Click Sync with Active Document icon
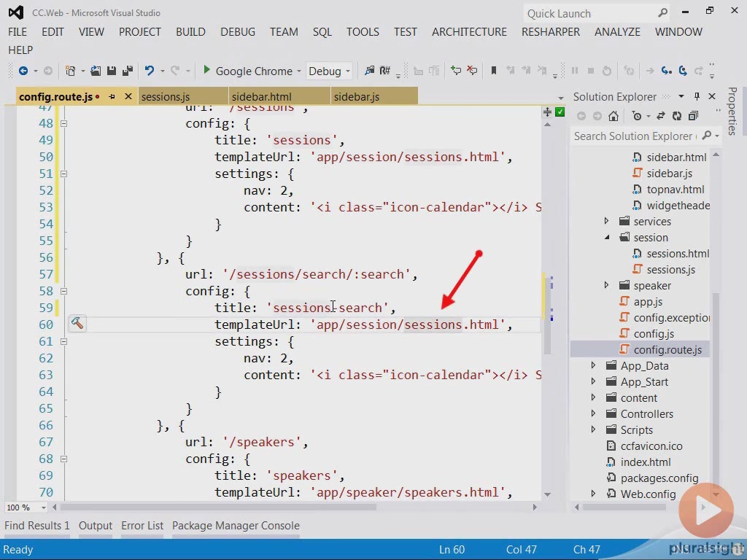The image size is (747, 560). (661, 116)
